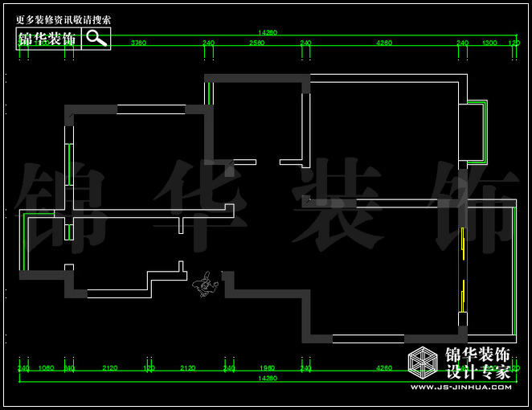Click the top row 4280 dimension label
The height and width of the screenshot is (410, 532).
pos(384,43)
